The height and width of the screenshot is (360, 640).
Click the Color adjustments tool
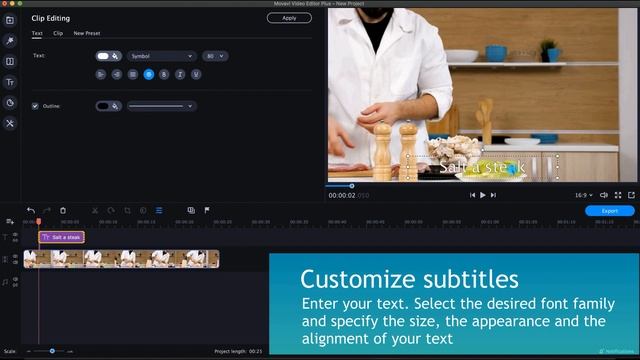(x=143, y=210)
